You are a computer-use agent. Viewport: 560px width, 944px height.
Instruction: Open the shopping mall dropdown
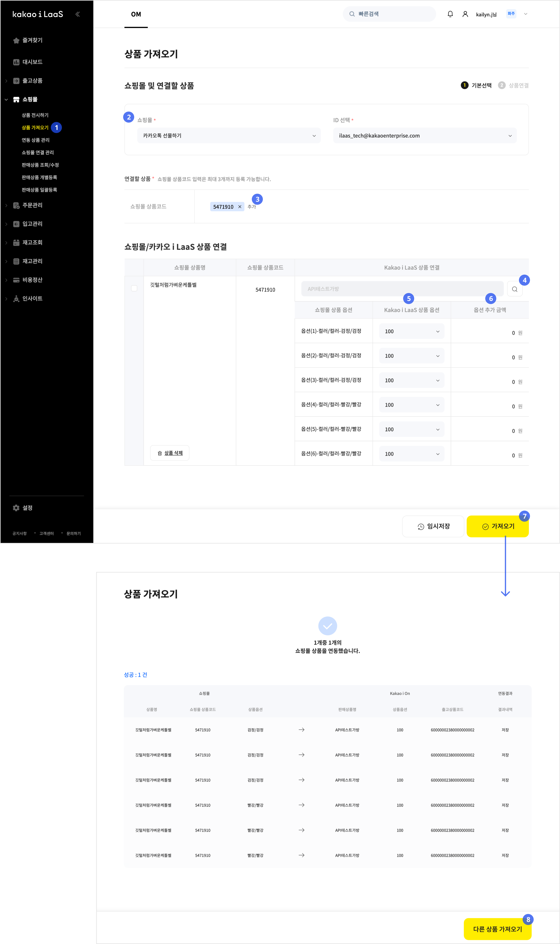229,135
